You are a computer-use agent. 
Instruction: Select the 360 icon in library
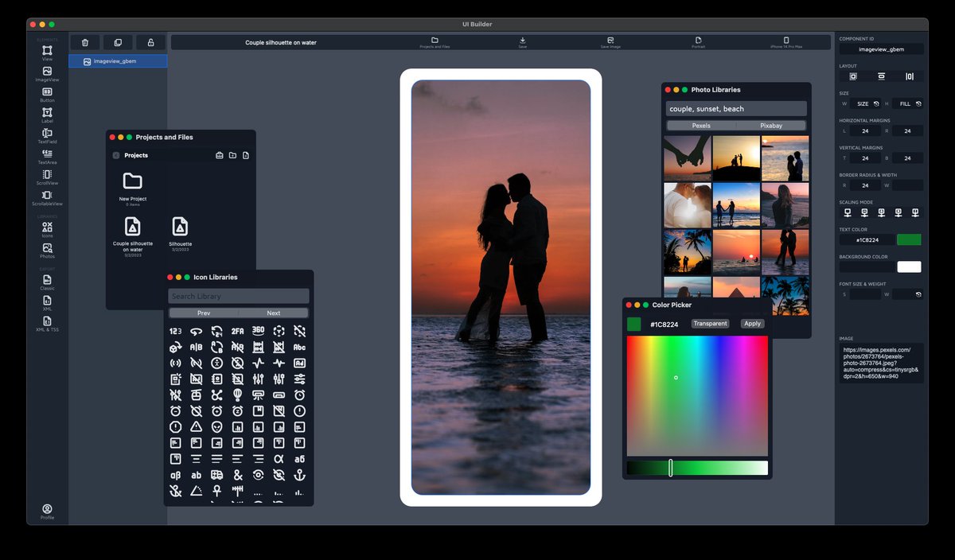(258, 331)
